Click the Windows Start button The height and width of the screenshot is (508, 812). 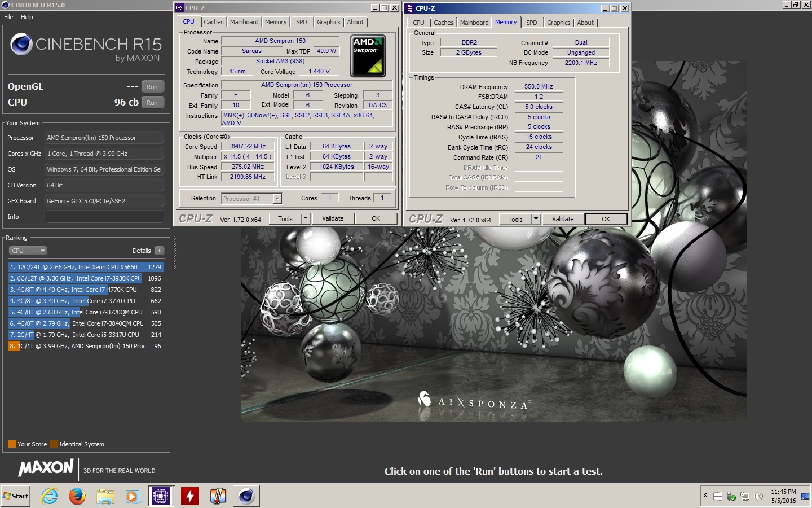16,496
